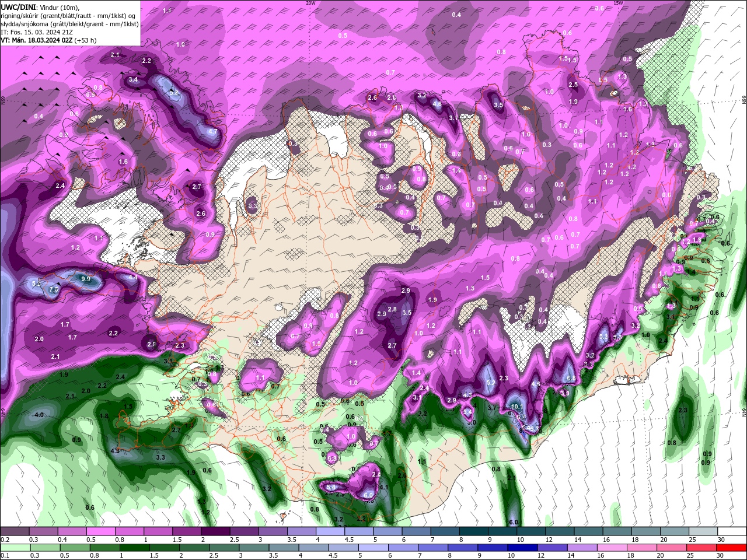
Task: Click the '0.2' label starting the snow legend
Action: tap(5, 540)
